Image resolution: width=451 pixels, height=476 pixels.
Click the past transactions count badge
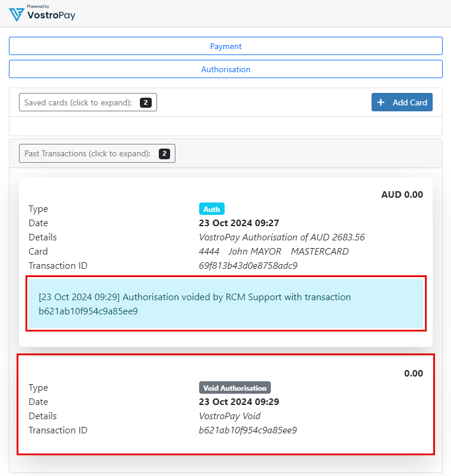coord(164,153)
